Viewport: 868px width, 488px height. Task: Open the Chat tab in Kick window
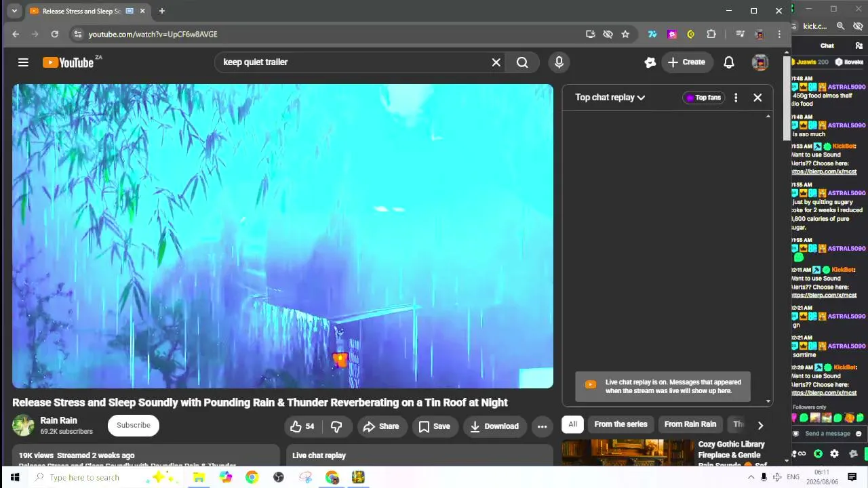coord(827,46)
